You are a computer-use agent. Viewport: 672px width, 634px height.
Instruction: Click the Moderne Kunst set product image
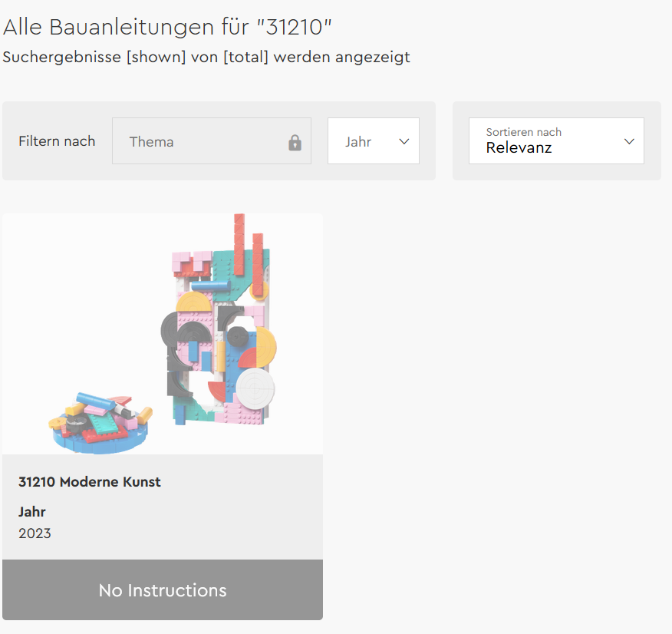click(x=163, y=335)
